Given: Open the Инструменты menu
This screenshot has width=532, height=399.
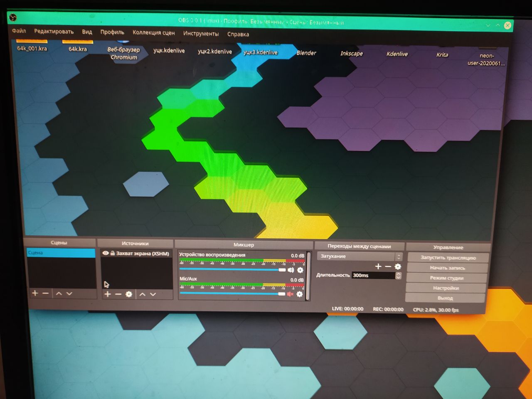Looking at the screenshot, I should tap(201, 34).
